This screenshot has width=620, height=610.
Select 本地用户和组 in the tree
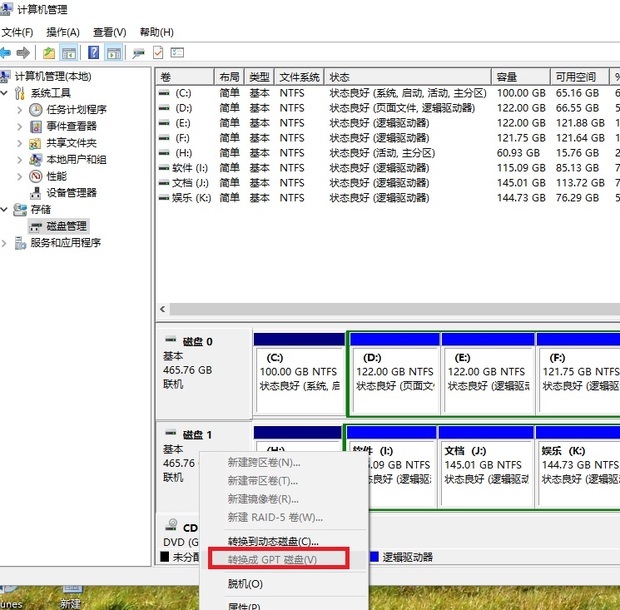click(x=76, y=159)
